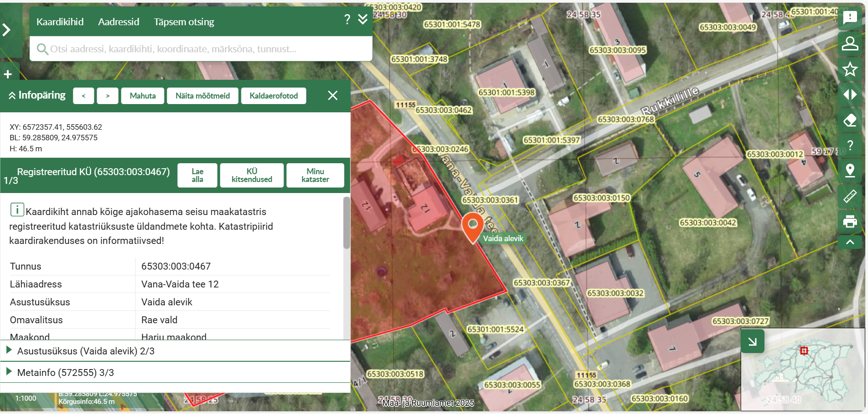Select the eraser clear tool
This screenshot has width=868, height=414.
tap(850, 121)
